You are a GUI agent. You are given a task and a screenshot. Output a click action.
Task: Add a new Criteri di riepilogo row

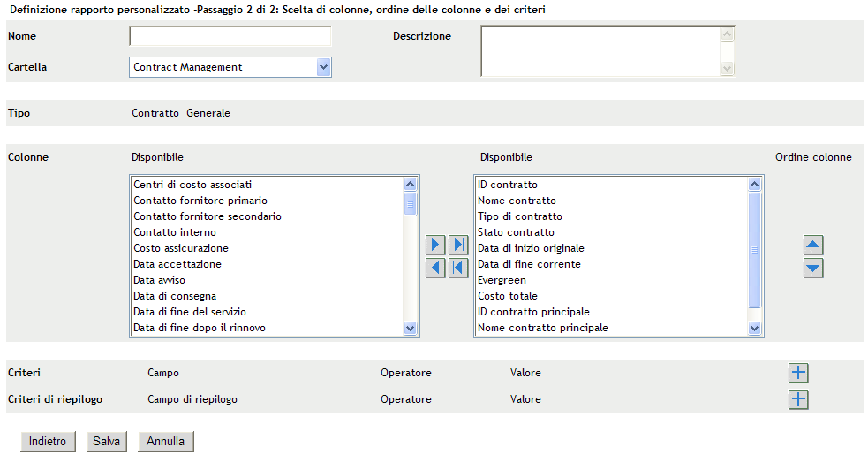click(798, 399)
